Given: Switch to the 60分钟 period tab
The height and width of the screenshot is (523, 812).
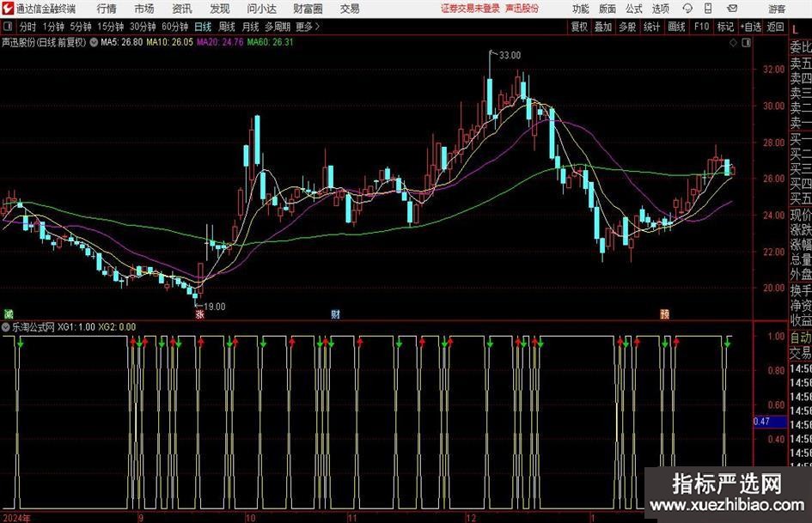Looking at the screenshot, I should (175, 27).
